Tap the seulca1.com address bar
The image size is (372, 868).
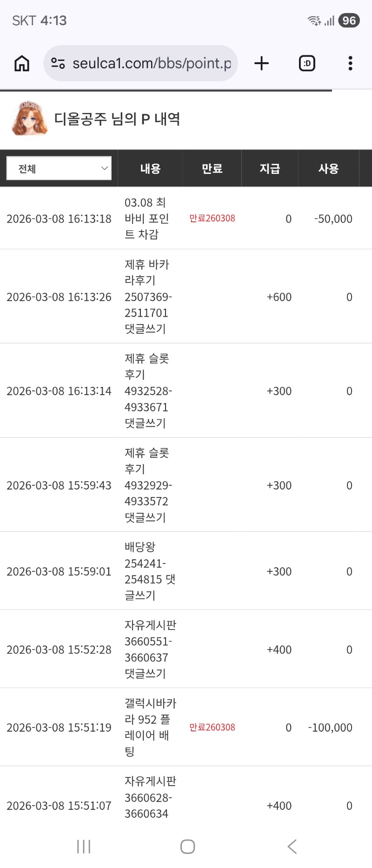tap(151, 63)
